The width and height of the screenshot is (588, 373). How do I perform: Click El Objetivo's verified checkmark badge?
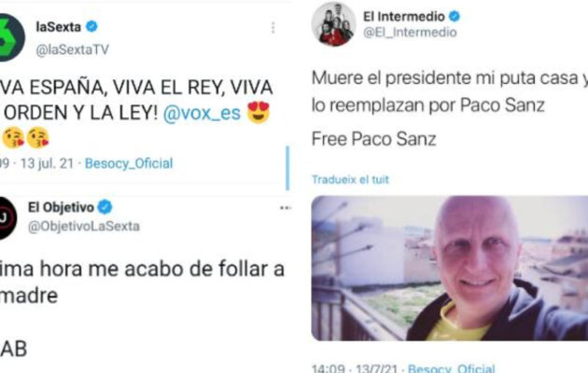[105, 207]
